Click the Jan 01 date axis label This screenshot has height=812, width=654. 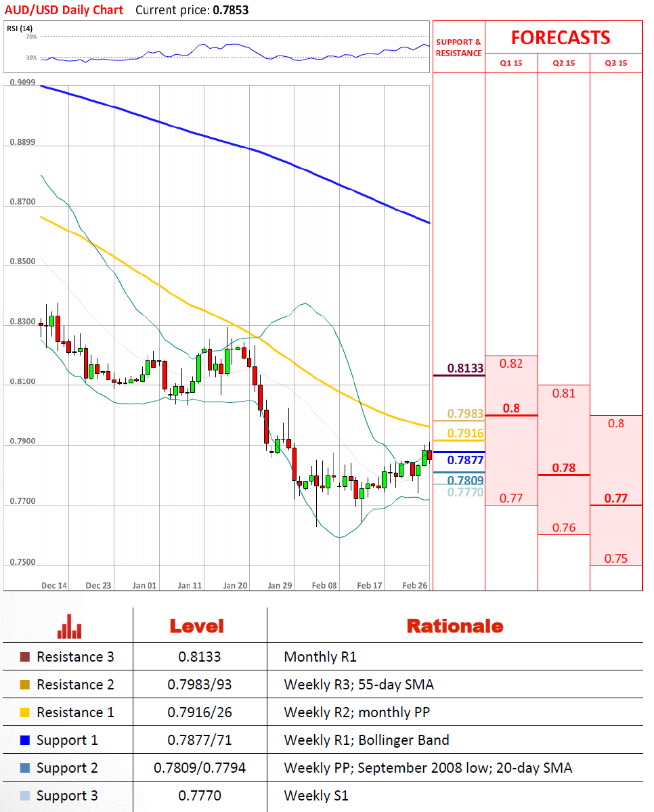coord(144,586)
